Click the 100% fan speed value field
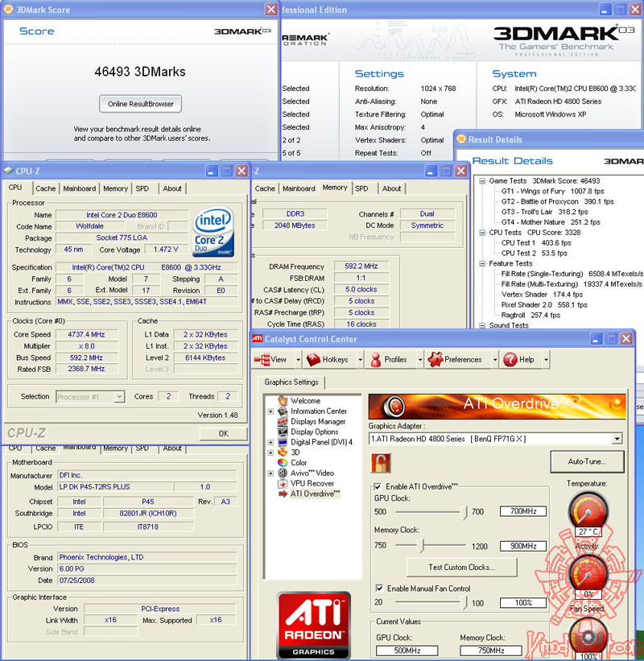This screenshot has height=661, width=644. point(523,603)
